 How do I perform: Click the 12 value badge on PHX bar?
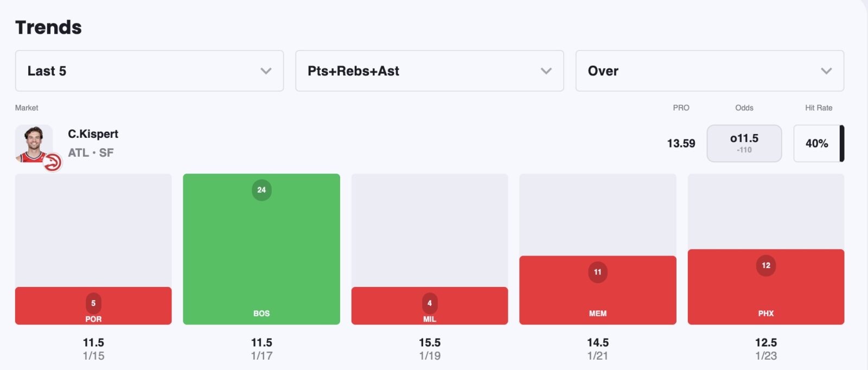(x=765, y=265)
